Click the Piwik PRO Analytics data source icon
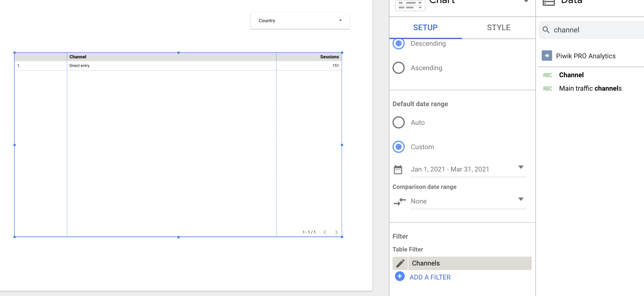This screenshot has height=296, width=644. pyautogui.click(x=547, y=56)
